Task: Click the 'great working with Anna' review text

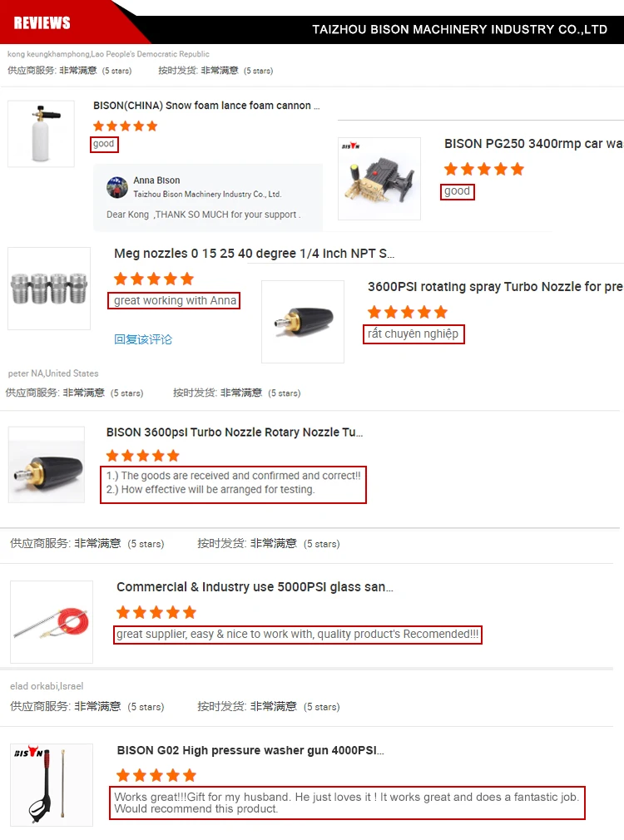Action: (175, 300)
